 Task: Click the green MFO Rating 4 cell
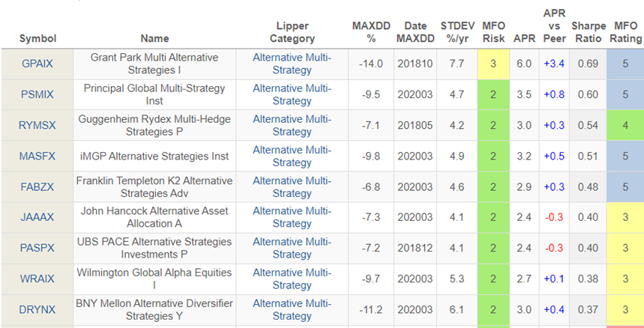[626, 125]
